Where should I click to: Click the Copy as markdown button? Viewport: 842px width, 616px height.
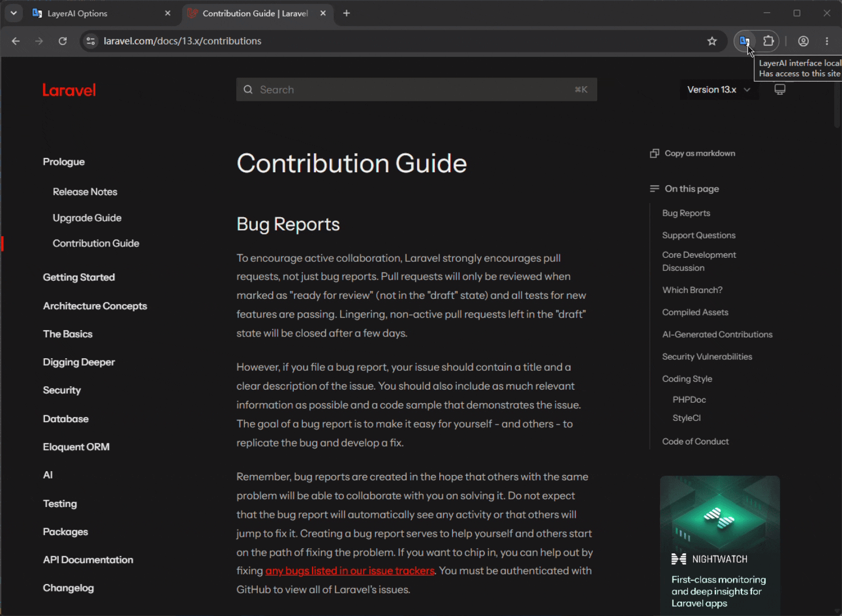click(693, 153)
